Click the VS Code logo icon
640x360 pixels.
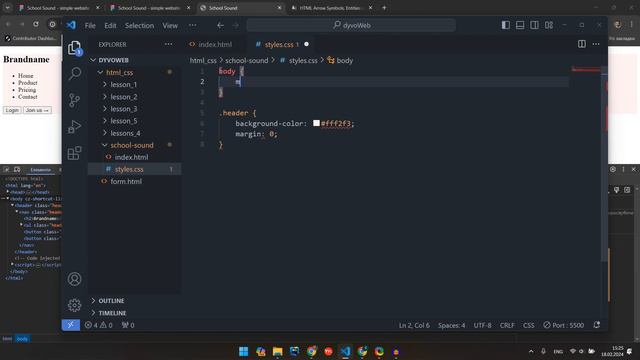point(71,25)
